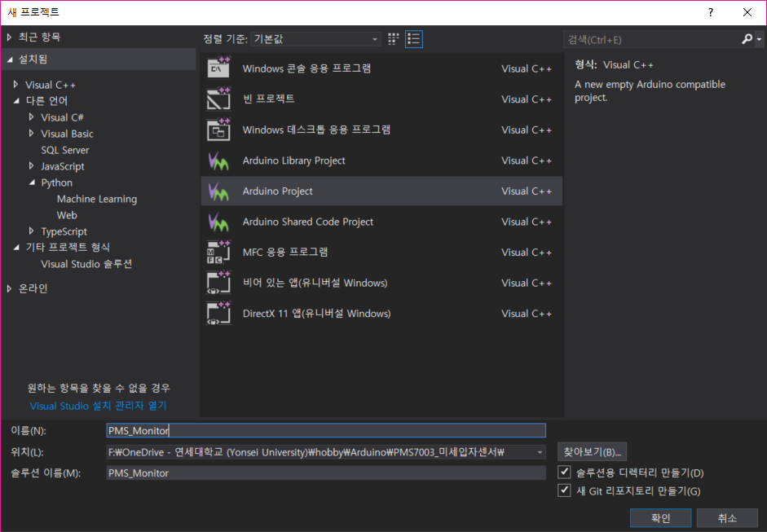Click the 솔루션 이름(M) field
Image resolution: width=767 pixels, height=532 pixels.
tap(326, 473)
